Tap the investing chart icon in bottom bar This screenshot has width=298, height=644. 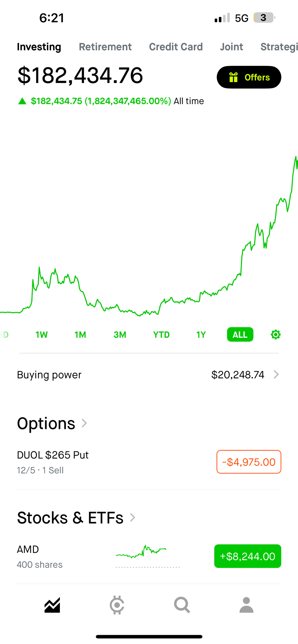pyautogui.click(x=52, y=605)
